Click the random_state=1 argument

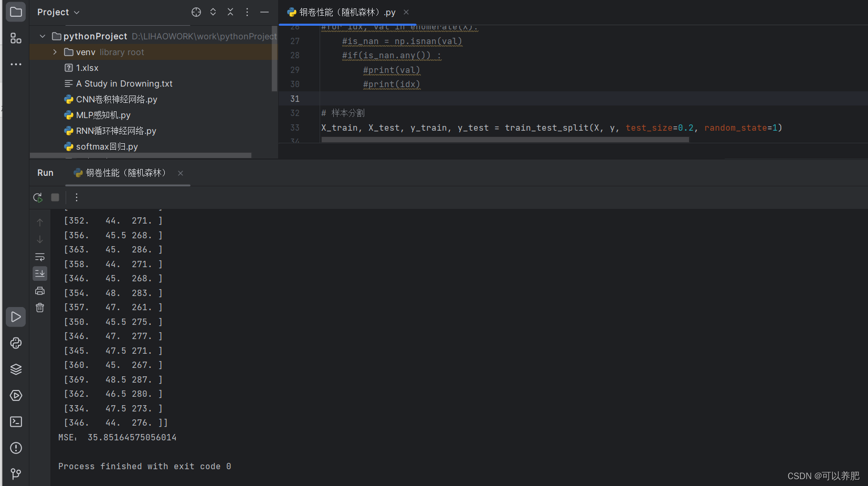(740, 128)
